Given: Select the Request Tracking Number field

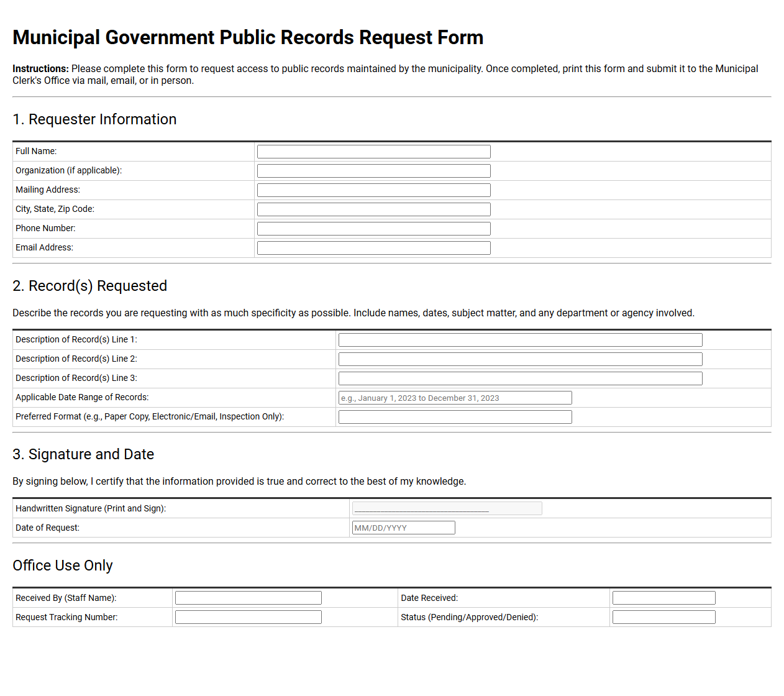Looking at the screenshot, I should click(x=248, y=617).
